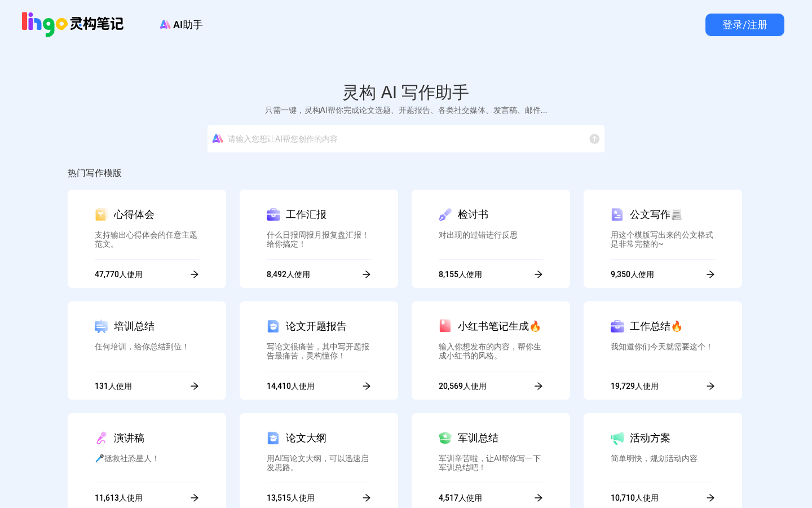Select the 培训总结 template title
The height and width of the screenshot is (508, 812).
tap(134, 326)
